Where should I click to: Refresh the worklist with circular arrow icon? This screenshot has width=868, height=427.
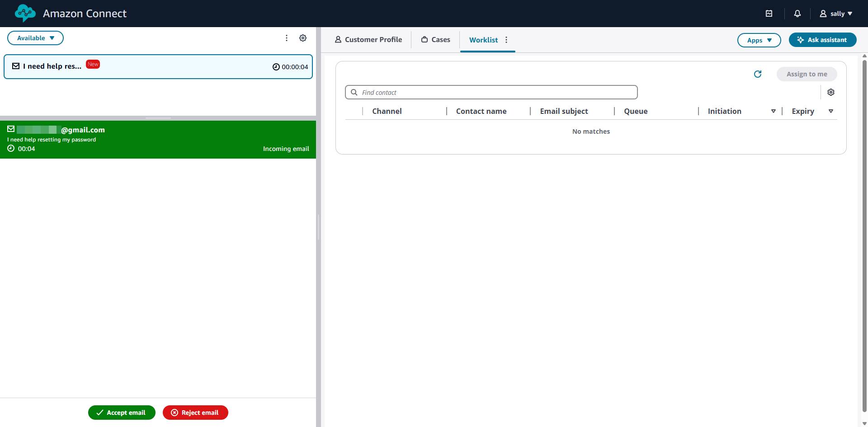(x=758, y=74)
